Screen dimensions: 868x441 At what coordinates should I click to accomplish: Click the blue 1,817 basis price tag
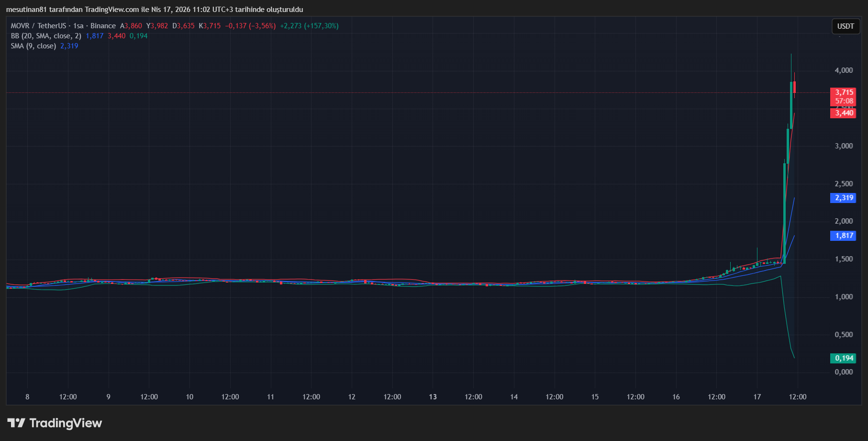[844, 236]
